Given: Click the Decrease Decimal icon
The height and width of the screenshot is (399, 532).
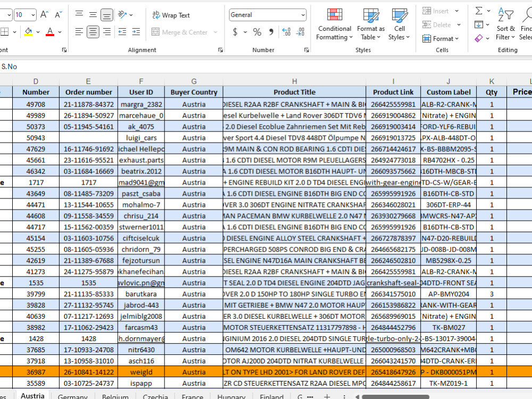Looking at the screenshot, I should (x=300, y=32).
